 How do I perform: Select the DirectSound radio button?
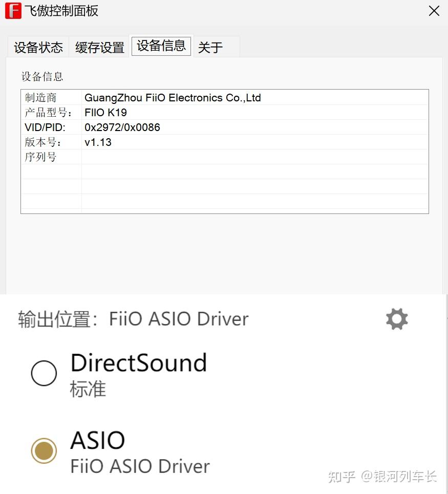coord(44,373)
